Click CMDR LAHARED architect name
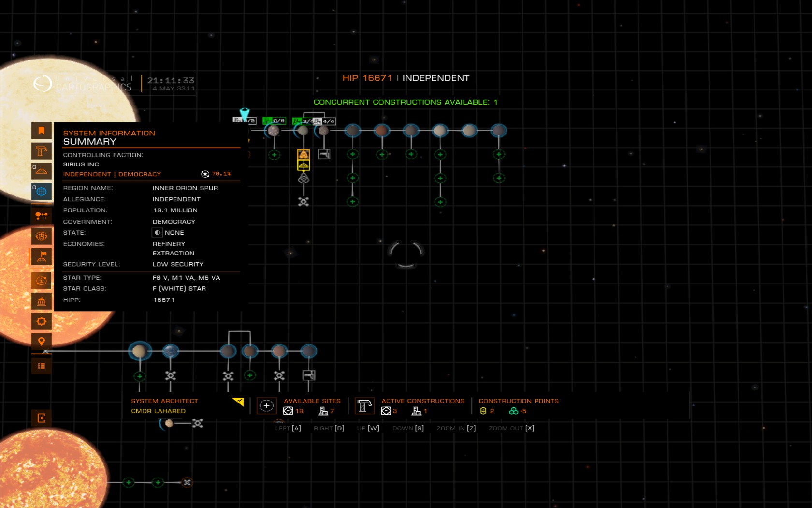812x508 pixels. coord(159,411)
